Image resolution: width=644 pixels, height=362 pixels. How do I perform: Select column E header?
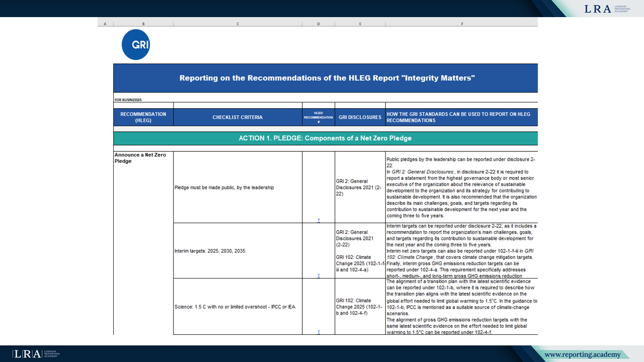coord(360,24)
